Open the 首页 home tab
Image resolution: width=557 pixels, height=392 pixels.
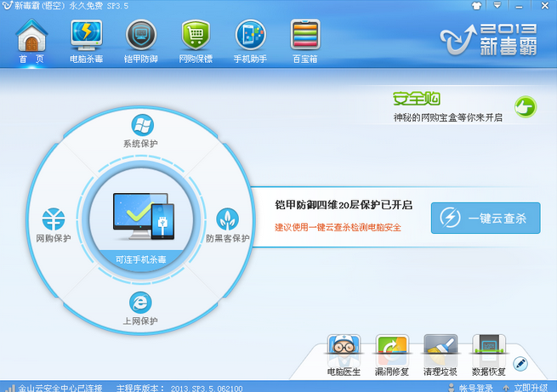[x=31, y=41]
